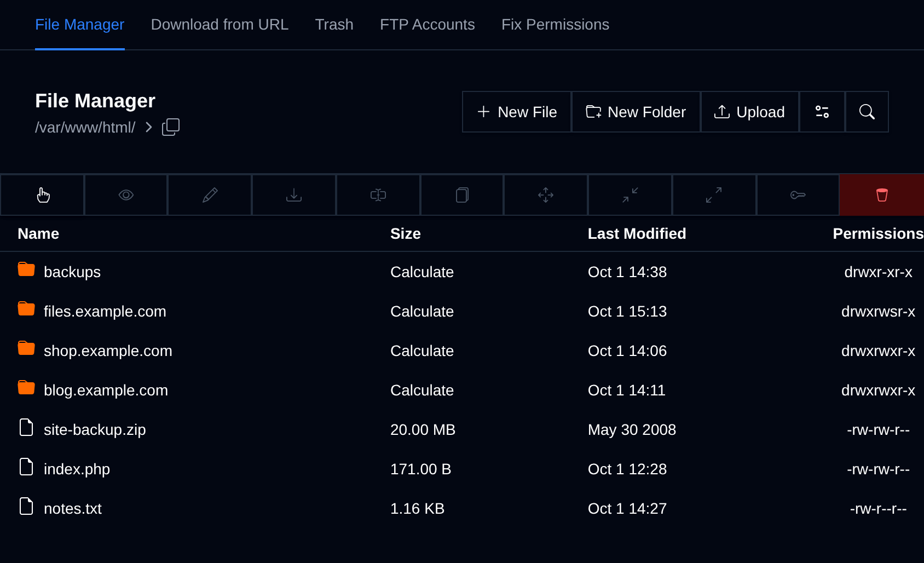This screenshot has height=563, width=924.
Task: Click the download icon in toolbar
Action: click(294, 195)
